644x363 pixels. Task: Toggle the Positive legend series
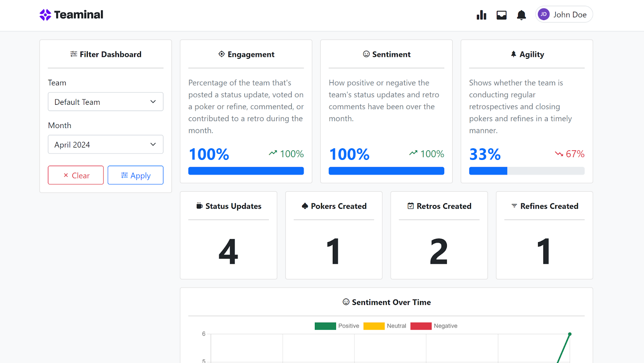coord(325,326)
